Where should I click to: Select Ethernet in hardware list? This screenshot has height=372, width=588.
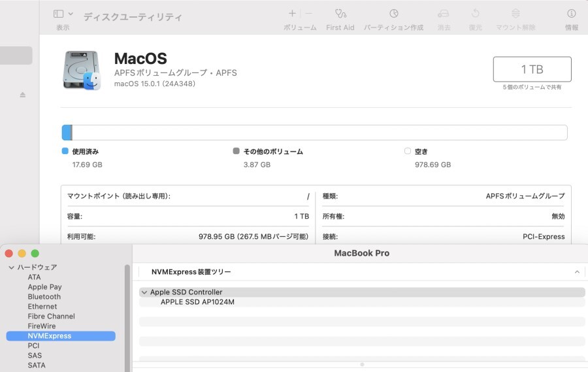click(42, 307)
